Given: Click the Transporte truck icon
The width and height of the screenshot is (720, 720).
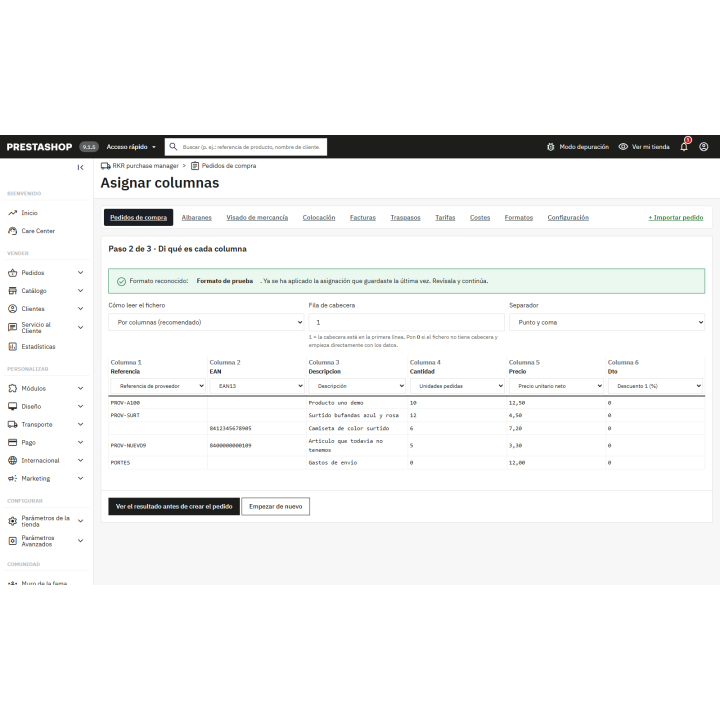Looking at the screenshot, I should (x=13, y=425).
